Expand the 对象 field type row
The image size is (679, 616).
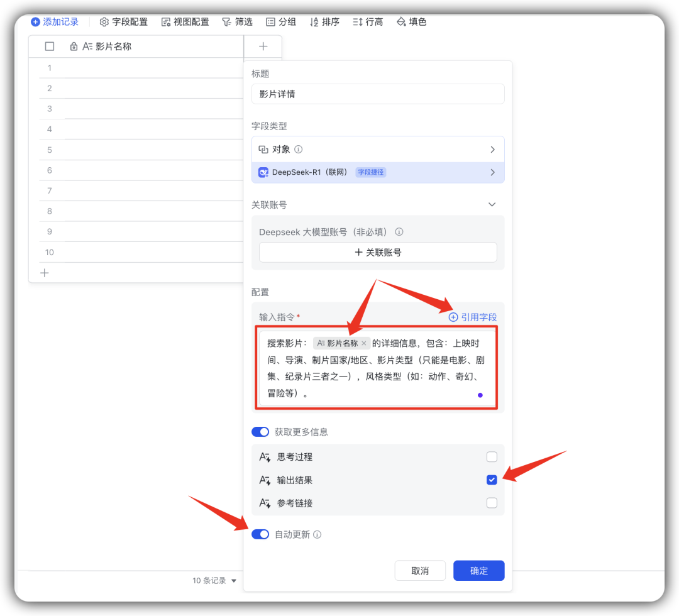coord(378,150)
